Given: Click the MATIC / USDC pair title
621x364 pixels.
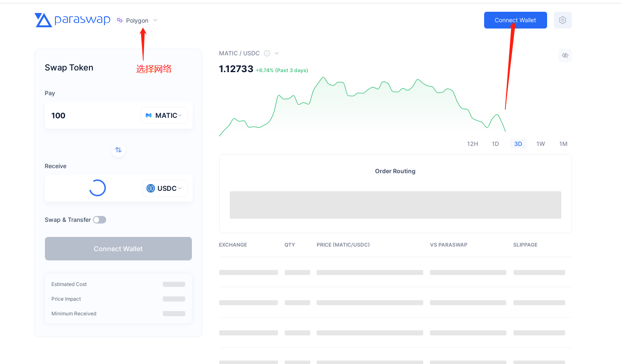Looking at the screenshot, I should pos(239,53).
